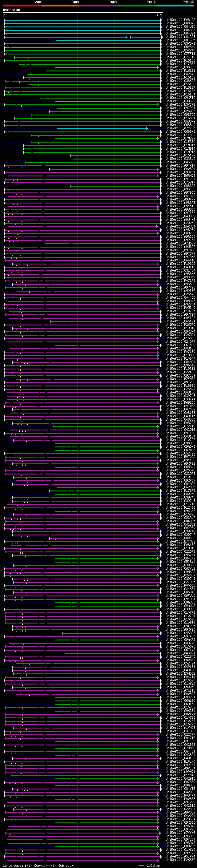Viewport: 197px width, 868px height.
Task: Click the UniRef100_P26985 label
Action: pos(180,111)
